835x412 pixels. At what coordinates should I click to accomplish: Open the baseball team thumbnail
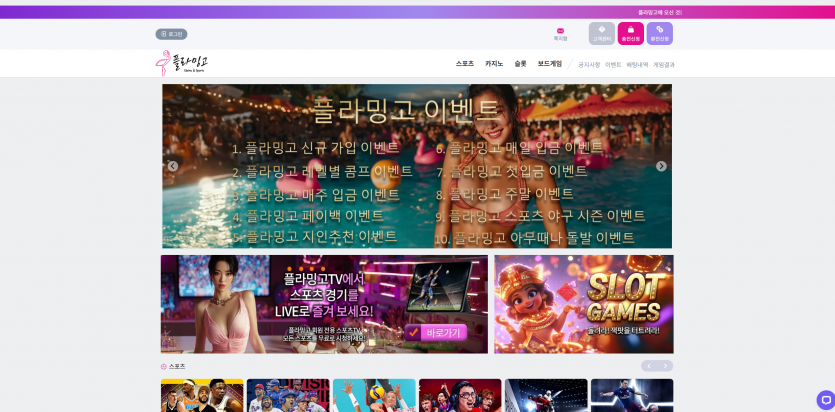pyautogui.click(x=288, y=395)
